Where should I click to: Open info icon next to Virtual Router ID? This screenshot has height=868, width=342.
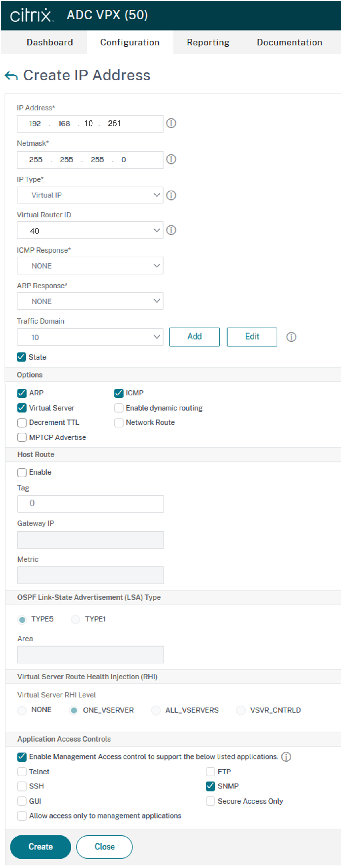pos(171,230)
